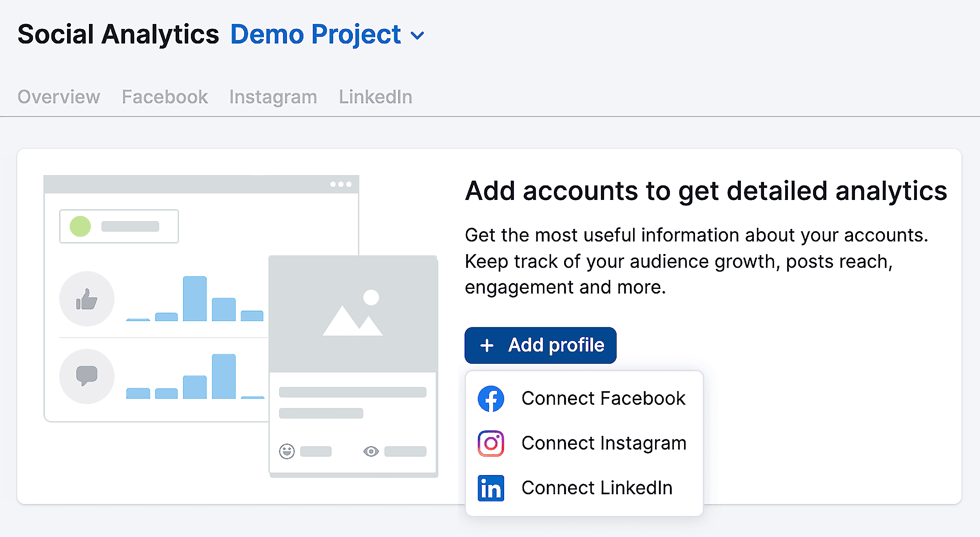The height and width of the screenshot is (537, 980).
Task: Click the Demo Project title text
Action: [316, 34]
